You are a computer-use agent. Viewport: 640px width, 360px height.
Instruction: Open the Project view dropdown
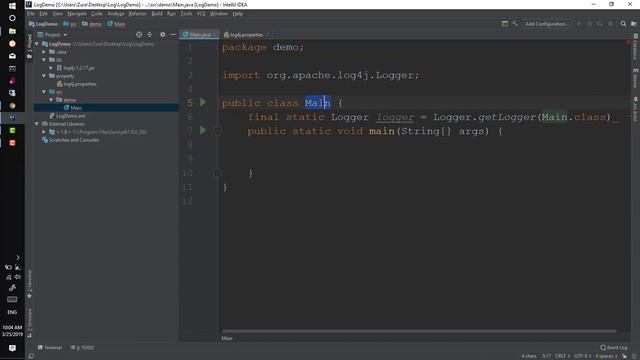tap(52, 35)
